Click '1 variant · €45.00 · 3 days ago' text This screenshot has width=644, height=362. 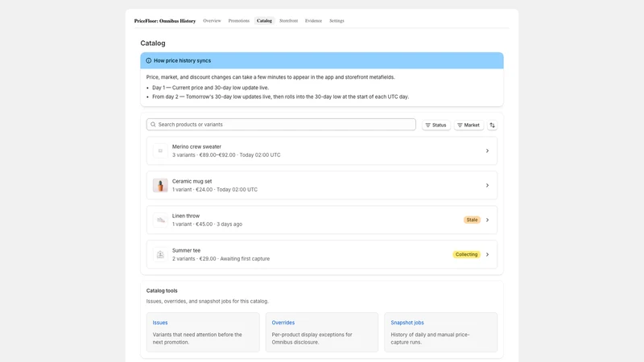(207, 224)
